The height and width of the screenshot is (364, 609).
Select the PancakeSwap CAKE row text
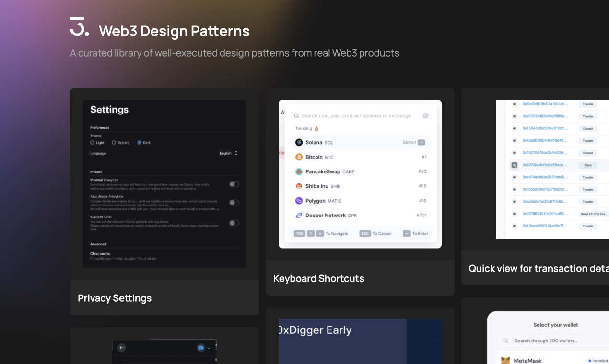330,171
